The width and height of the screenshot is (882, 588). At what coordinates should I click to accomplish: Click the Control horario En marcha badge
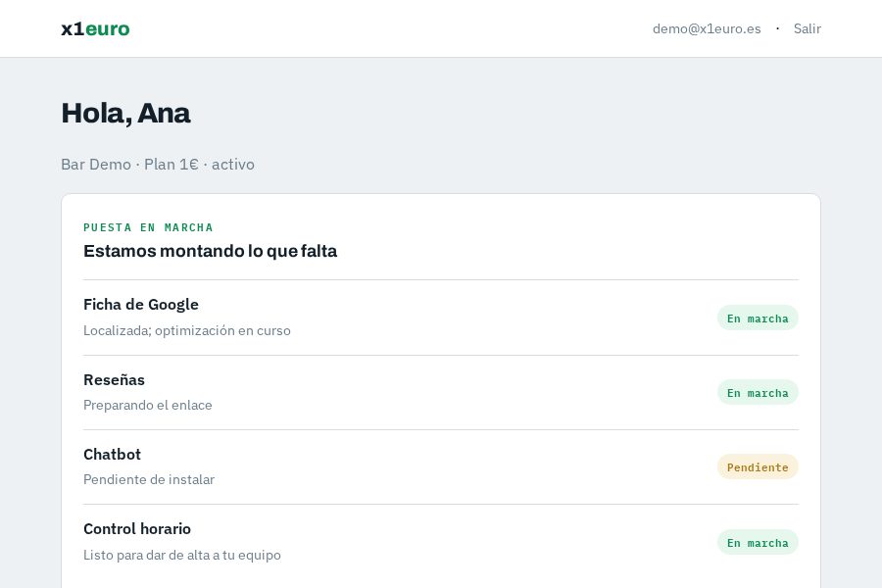[x=758, y=542]
